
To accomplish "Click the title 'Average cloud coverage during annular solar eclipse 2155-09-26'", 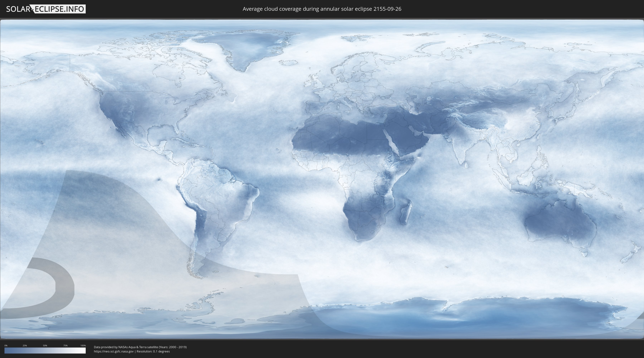I will [322, 9].
